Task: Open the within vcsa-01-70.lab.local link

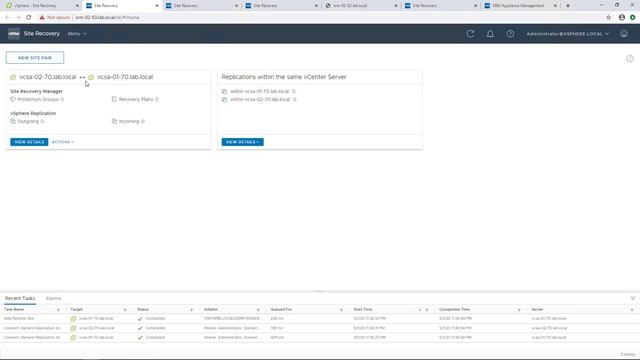Action: (262, 91)
